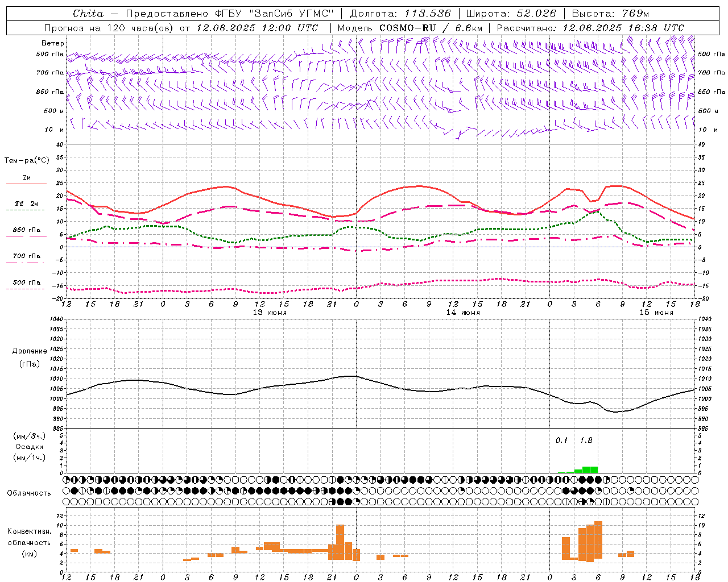Click the 'Давление' pressure panel label

point(30,351)
